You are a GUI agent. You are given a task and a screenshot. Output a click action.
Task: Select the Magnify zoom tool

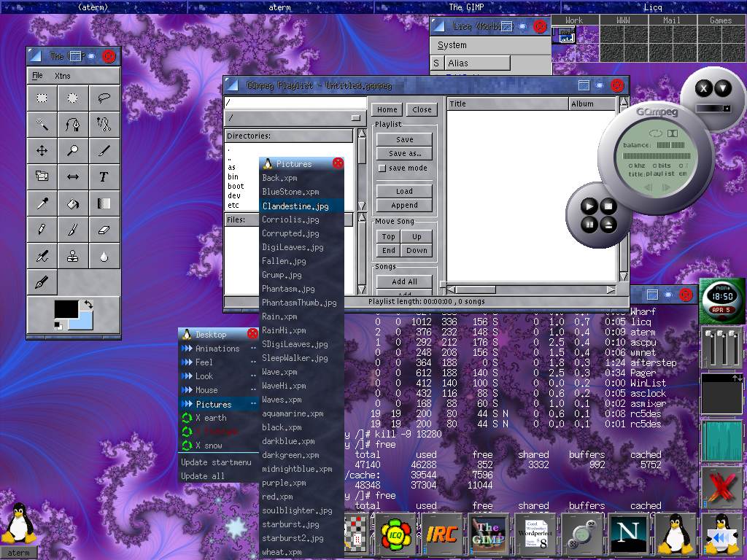click(x=73, y=150)
